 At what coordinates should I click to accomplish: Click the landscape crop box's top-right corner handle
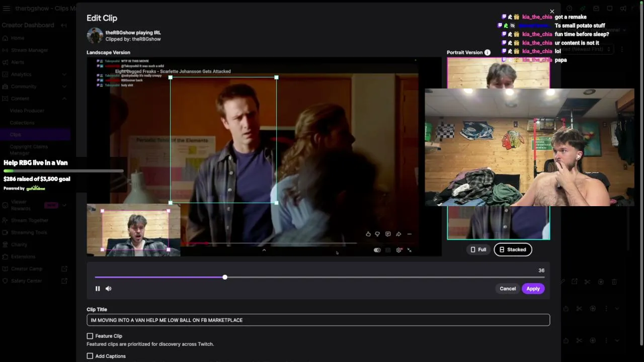tap(276, 77)
